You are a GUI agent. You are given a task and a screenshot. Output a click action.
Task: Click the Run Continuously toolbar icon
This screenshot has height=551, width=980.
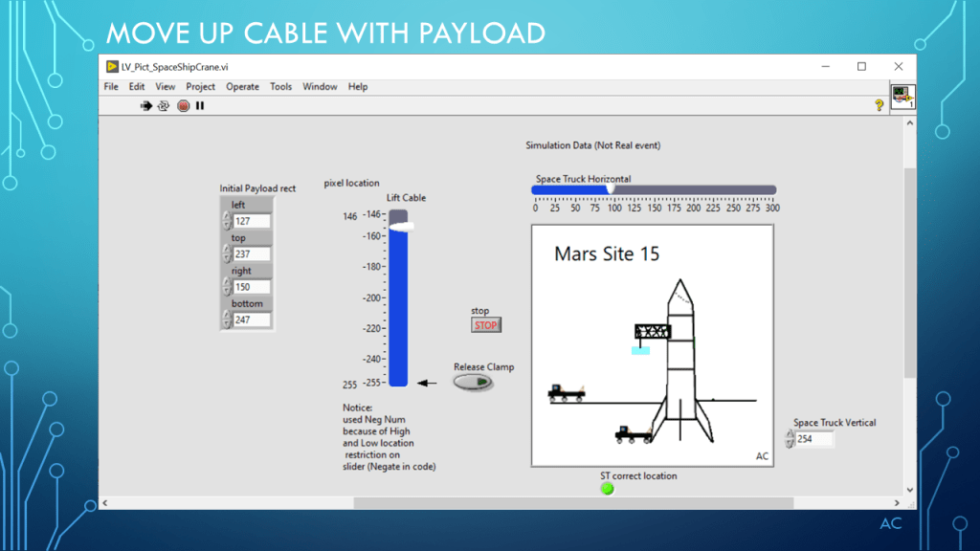coord(164,106)
